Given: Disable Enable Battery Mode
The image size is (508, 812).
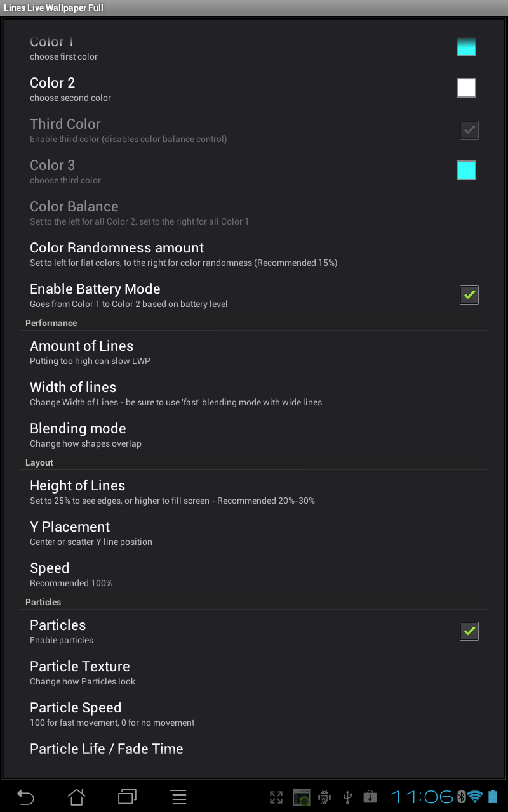Looking at the screenshot, I should click(469, 294).
